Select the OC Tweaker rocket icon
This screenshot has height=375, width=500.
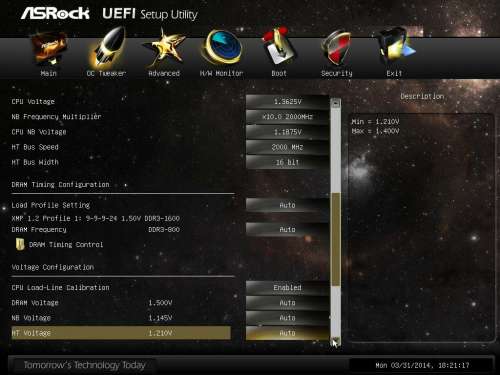pyautogui.click(x=107, y=47)
